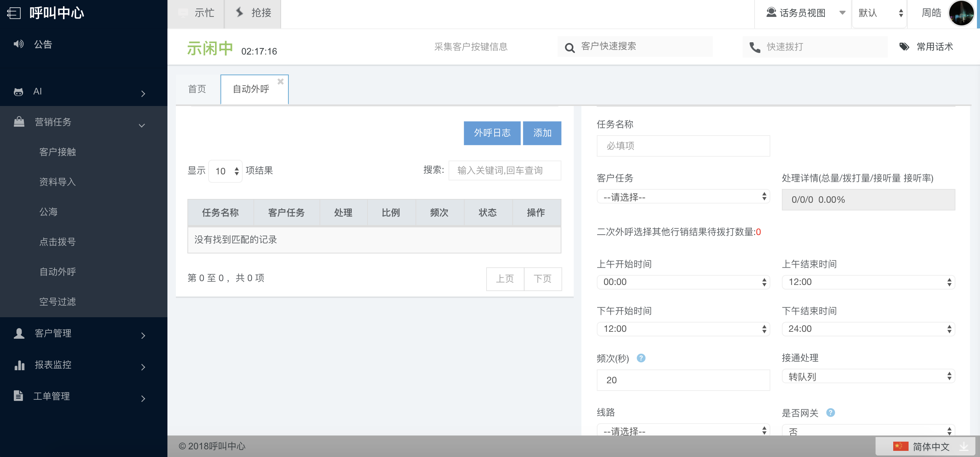Open the 接通处理 转队列 dropdown
This screenshot has height=457, width=980.
(x=868, y=376)
